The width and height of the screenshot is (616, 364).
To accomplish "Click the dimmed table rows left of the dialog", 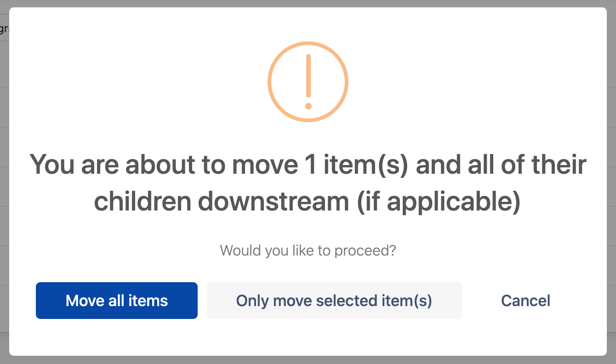I will [4, 184].
